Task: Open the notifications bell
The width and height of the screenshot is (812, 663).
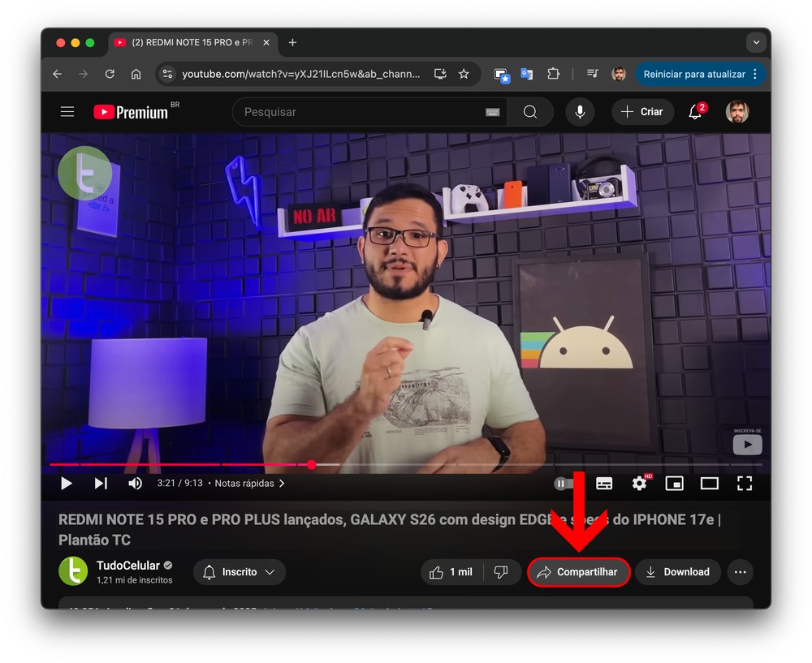Action: tap(695, 112)
